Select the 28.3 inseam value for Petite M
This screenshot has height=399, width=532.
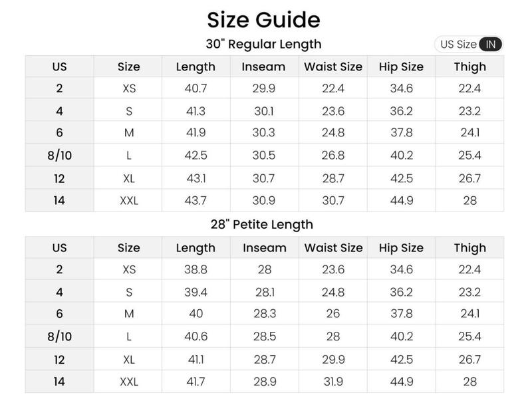[264, 314]
